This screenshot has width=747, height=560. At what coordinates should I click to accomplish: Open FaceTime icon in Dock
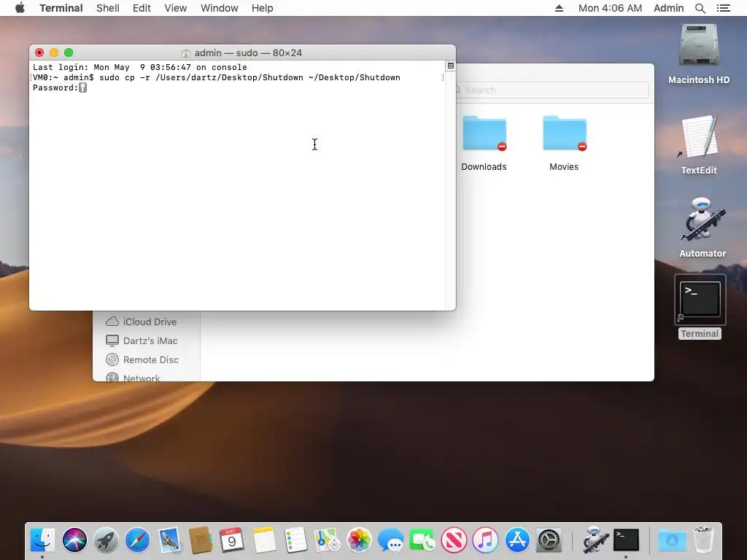tap(422, 540)
